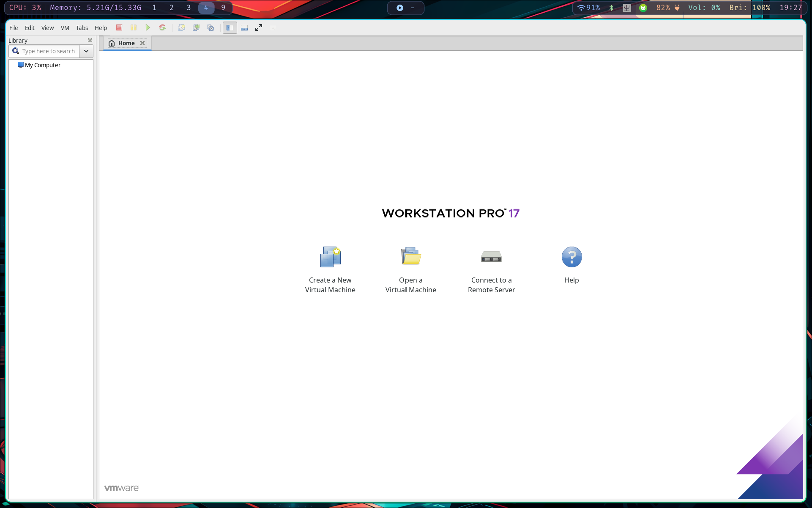Open the library search options dropdown
The image size is (812, 508).
click(x=86, y=51)
